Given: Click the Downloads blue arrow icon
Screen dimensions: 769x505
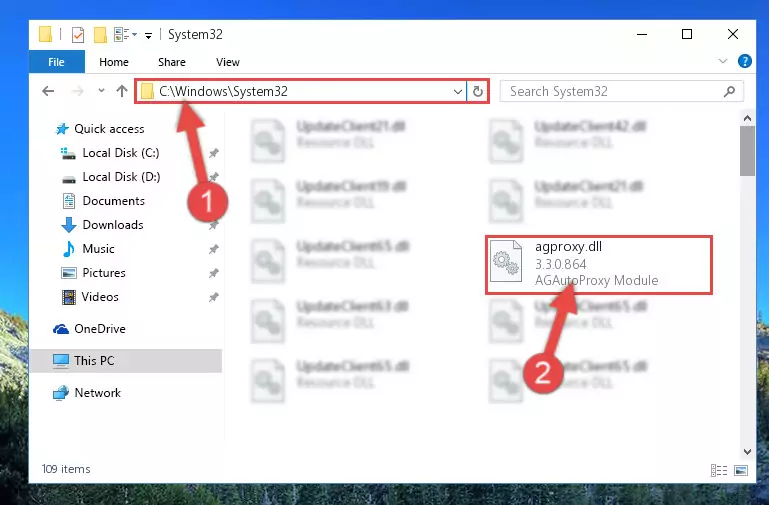Looking at the screenshot, I should tap(69, 225).
